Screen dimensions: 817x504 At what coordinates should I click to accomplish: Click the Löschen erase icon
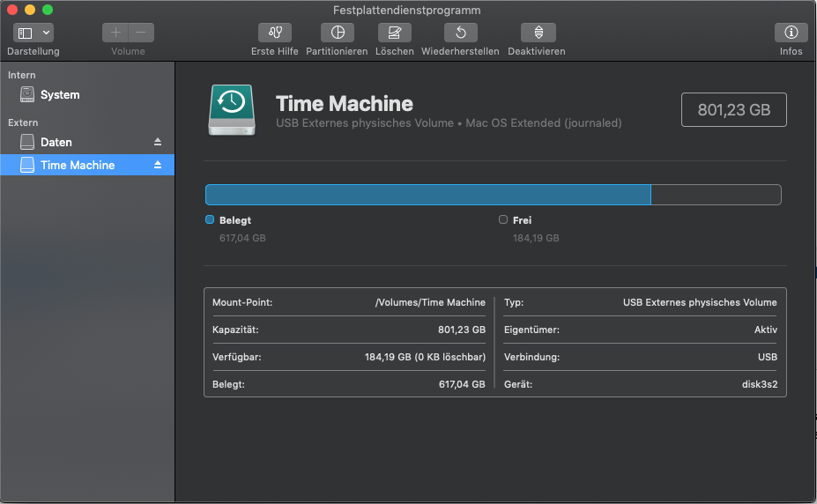[394, 33]
